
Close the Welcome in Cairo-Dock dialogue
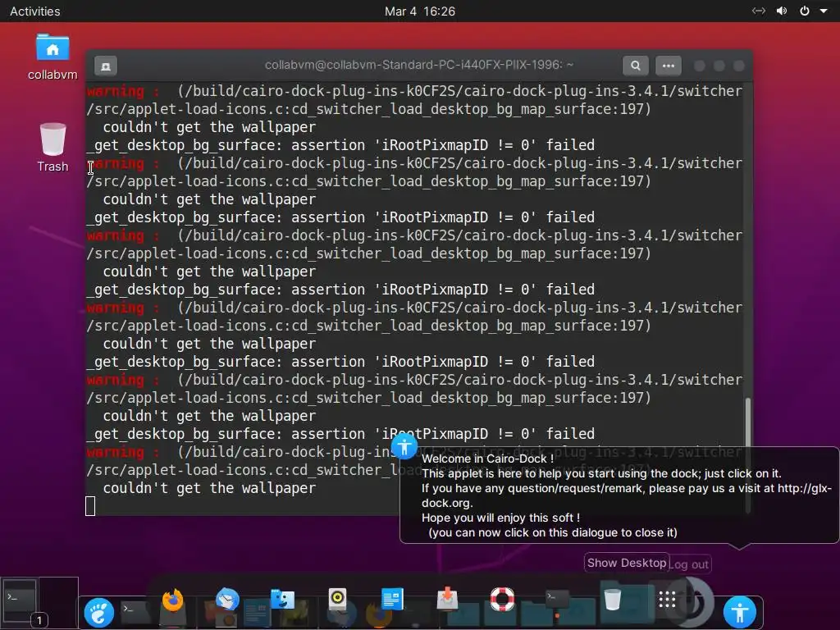point(619,495)
